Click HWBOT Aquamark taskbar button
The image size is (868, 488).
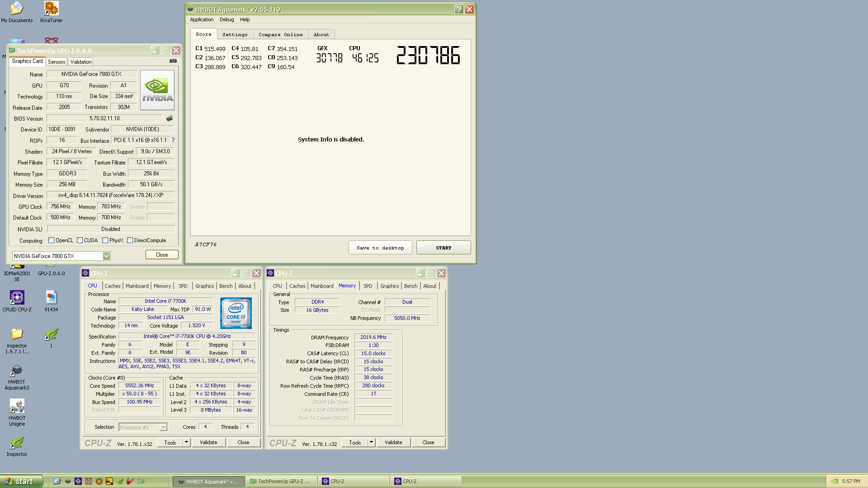point(208,481)
